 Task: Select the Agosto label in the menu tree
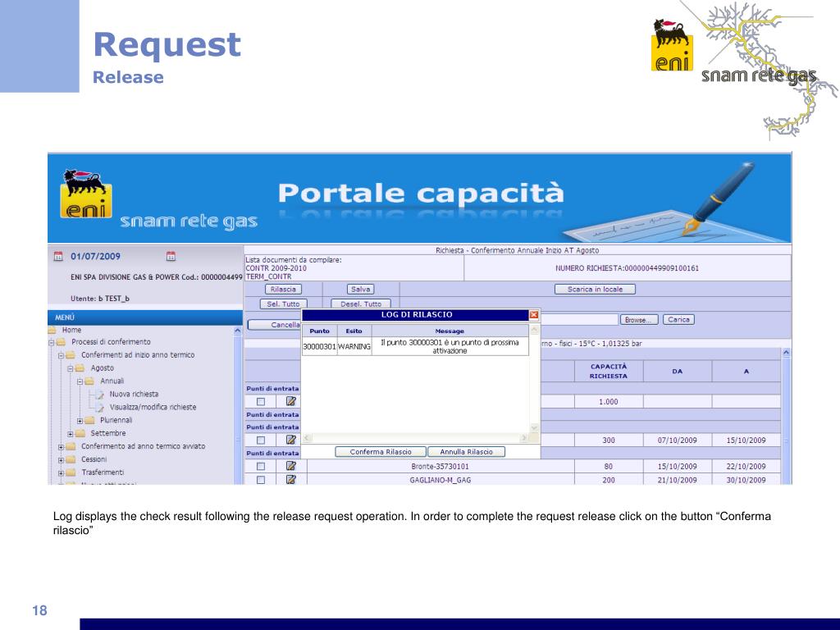(x=102, y=368)
